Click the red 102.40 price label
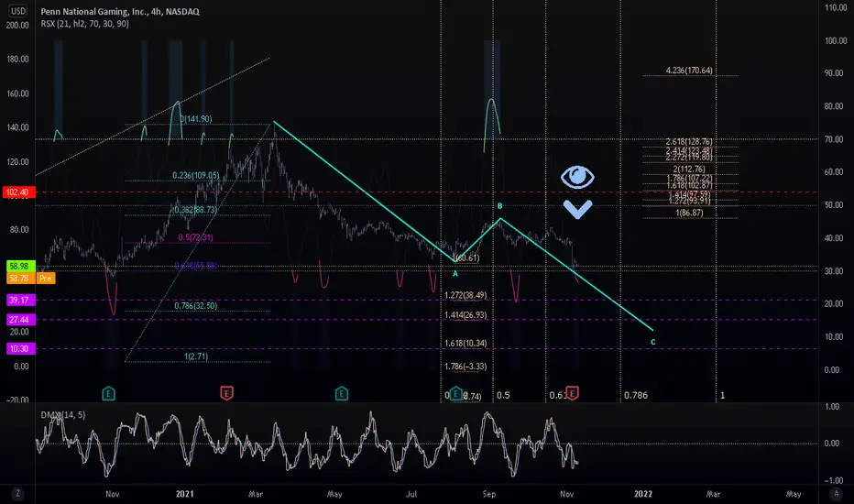This screenshot has width=854, height=504. pos(19,192)
